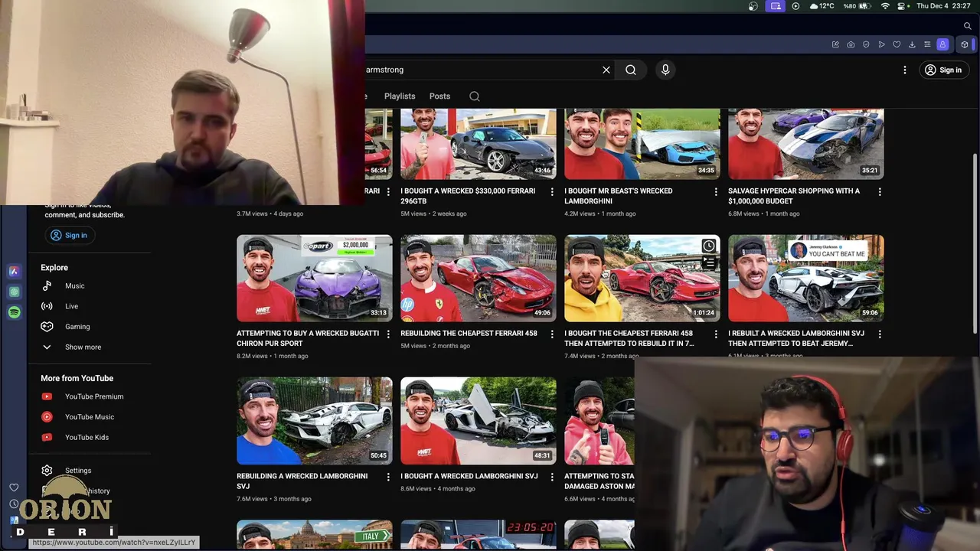Open YouTube Kids link

tap(87, 437)
